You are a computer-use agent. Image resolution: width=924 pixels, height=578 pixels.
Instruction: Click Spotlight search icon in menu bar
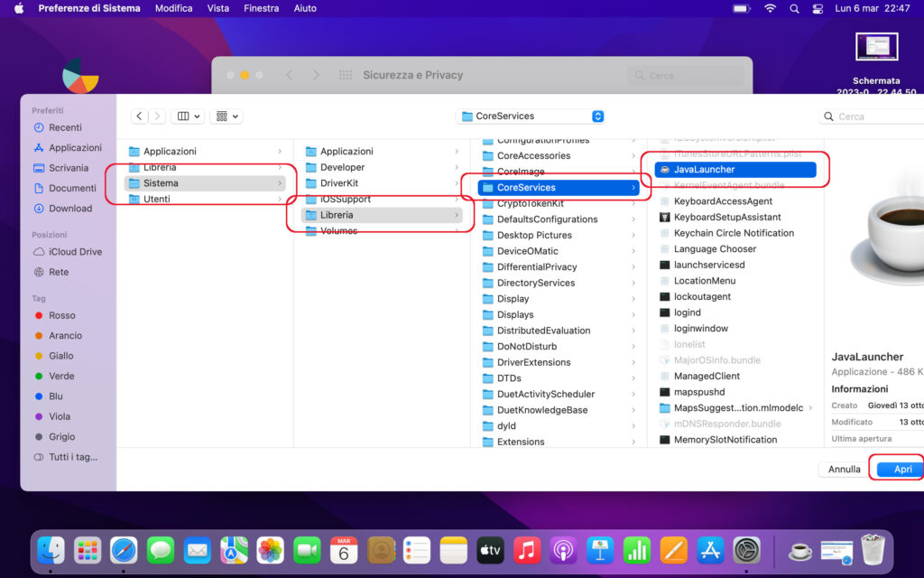pos(794,8)
